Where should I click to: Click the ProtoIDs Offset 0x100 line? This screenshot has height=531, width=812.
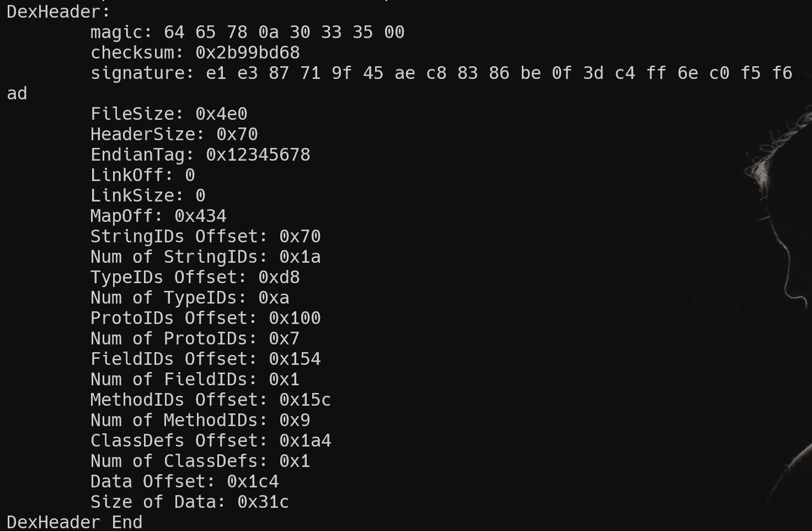point(205,318)
